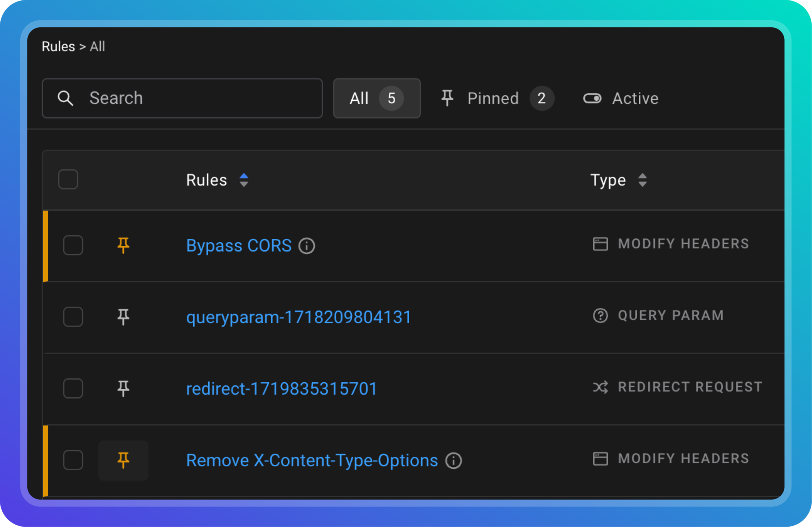Screen dimensions: 812x527
Task: Select the checkbox for Bypass CORS
Action: [73, 246]
